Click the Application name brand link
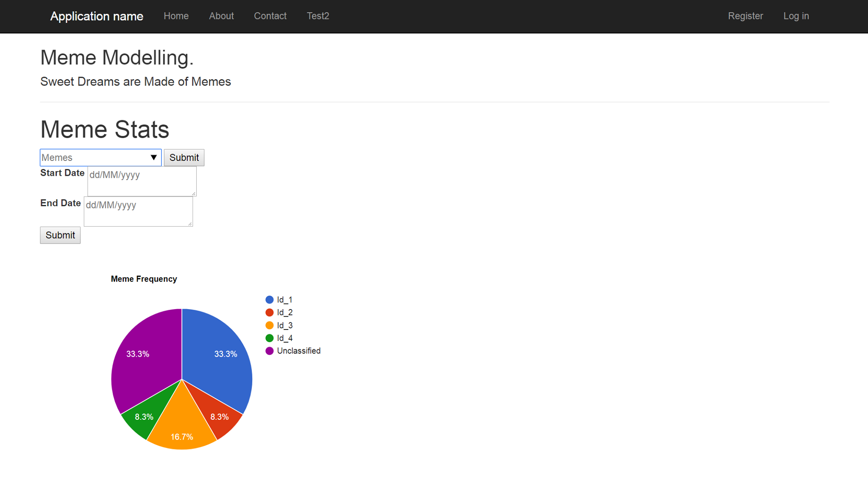 (97, 17)
